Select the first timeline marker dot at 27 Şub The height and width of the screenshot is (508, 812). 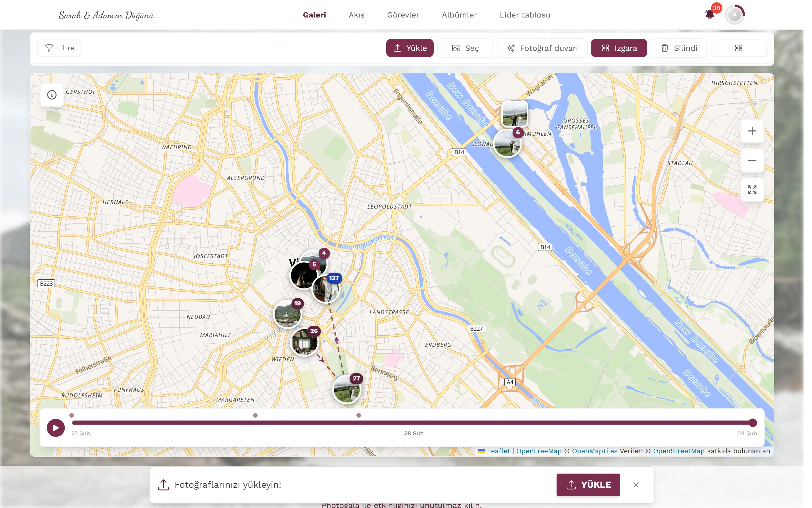click(71, 415)
